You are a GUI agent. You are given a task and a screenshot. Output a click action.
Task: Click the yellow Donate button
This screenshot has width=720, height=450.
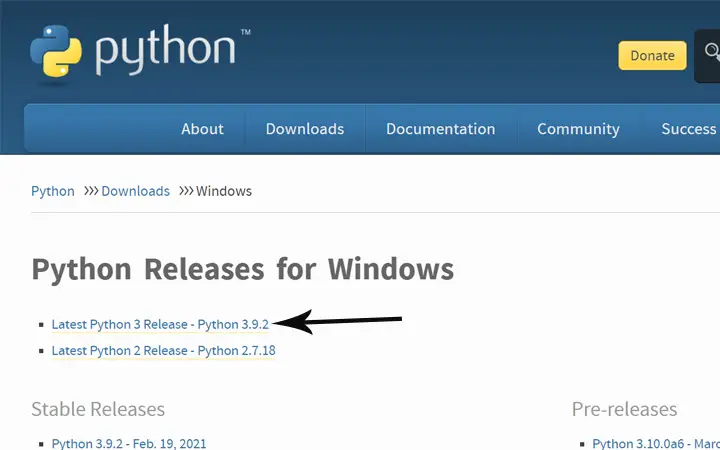point(652,56)
